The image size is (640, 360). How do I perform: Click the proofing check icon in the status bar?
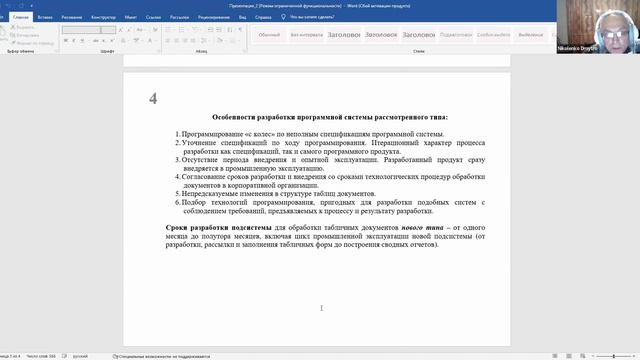click(64, 356)
